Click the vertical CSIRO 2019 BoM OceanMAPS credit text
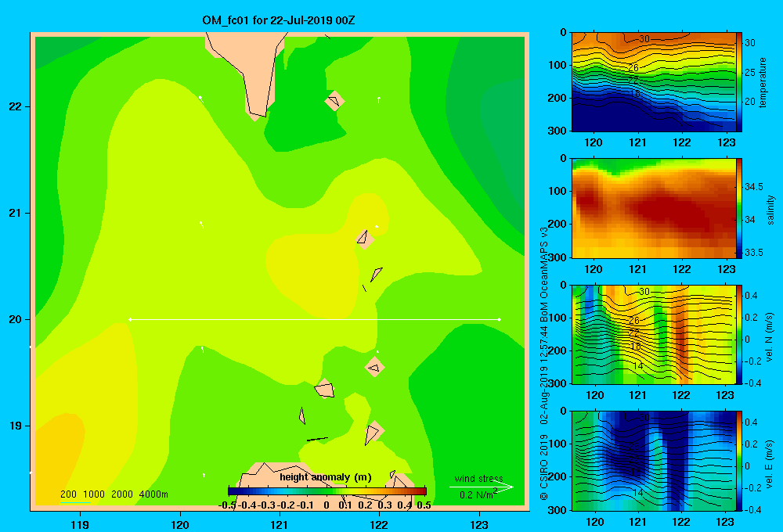 [x=544, y=364]
